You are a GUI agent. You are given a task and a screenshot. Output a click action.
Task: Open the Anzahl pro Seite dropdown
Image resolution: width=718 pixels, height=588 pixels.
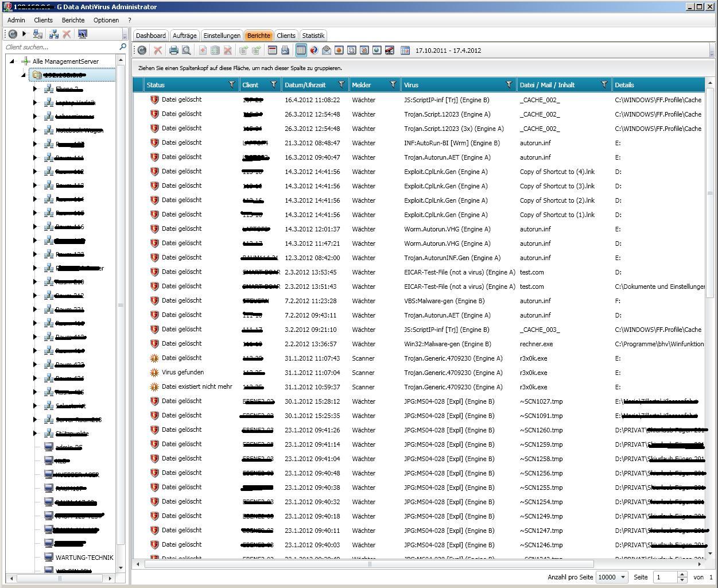(x=623, y=577)
